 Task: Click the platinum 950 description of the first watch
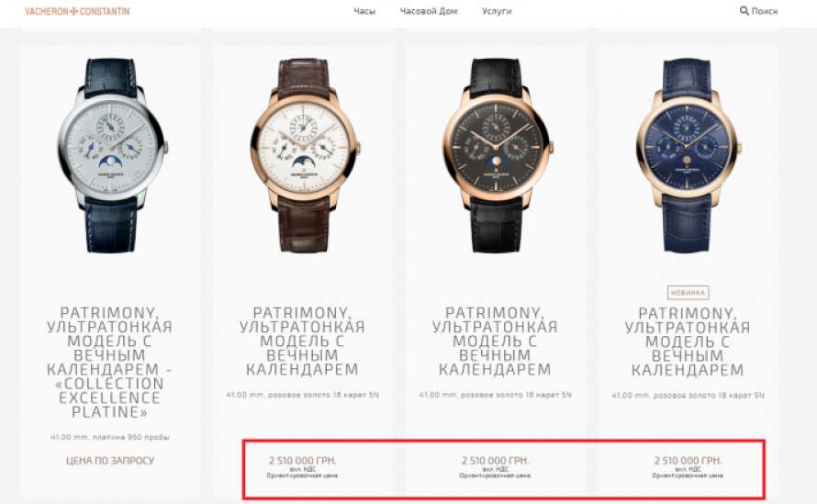[110, 437]
